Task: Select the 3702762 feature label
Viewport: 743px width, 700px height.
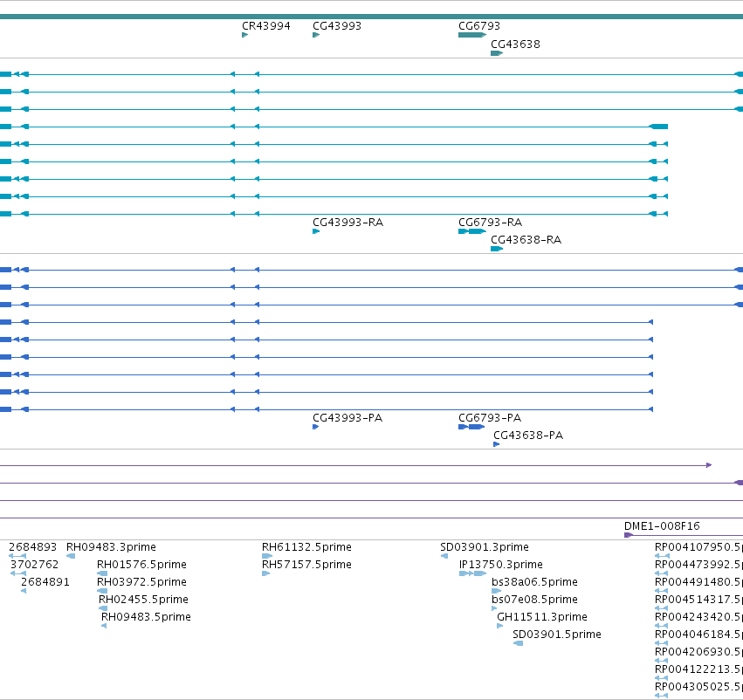Action: [x=34, y=565]
